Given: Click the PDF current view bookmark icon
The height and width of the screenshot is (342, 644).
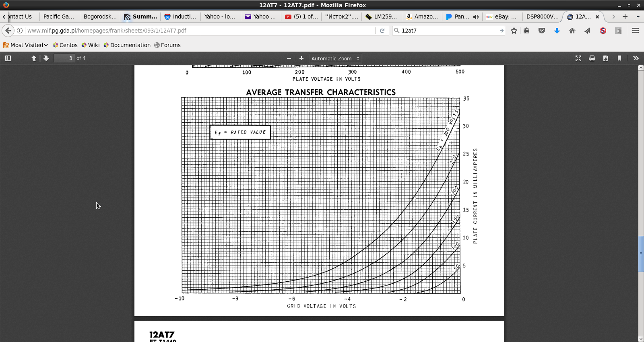Looking at the screenshot, I should [x=619, y=58].
